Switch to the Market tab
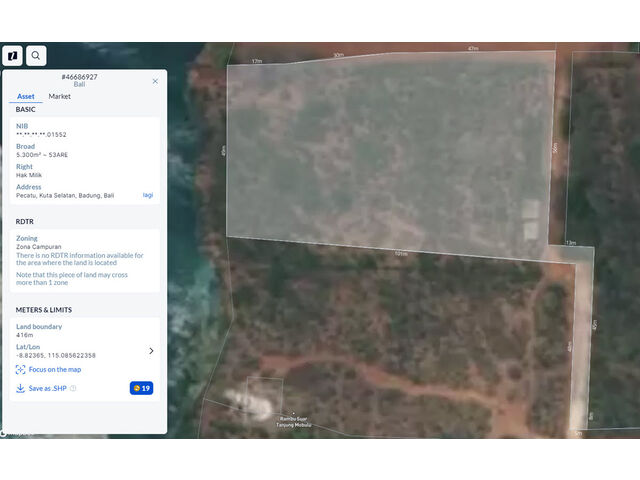Viewport: 640px width, 480px height. (59, 97)
